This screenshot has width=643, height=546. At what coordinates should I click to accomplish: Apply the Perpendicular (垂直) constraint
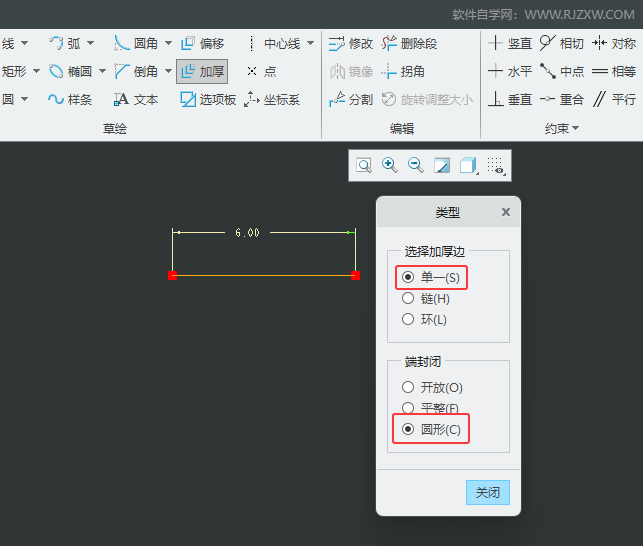510,99
